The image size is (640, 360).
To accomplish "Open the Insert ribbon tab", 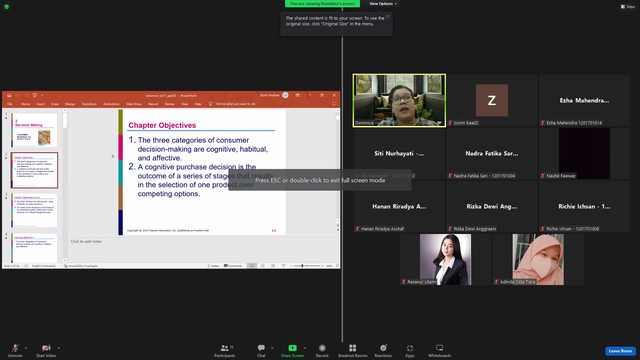I will tap(40, 104).
